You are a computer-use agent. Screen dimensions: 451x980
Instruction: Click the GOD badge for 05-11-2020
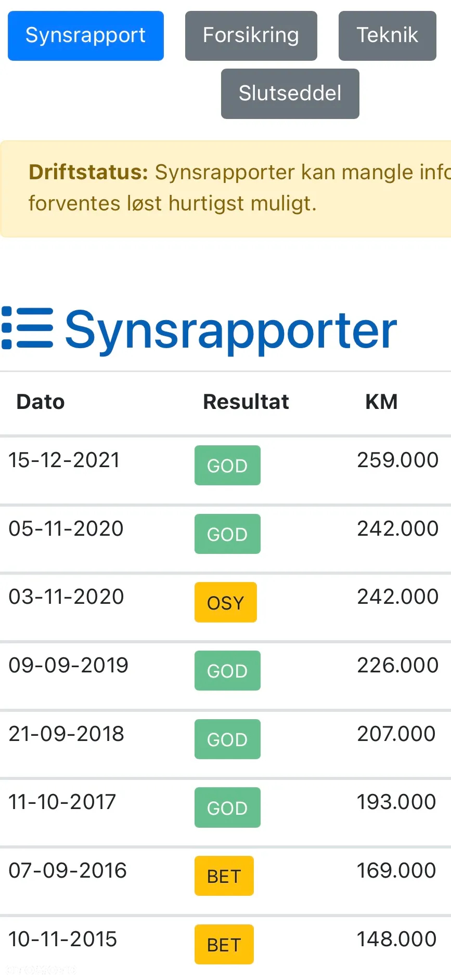coord(227,534)
